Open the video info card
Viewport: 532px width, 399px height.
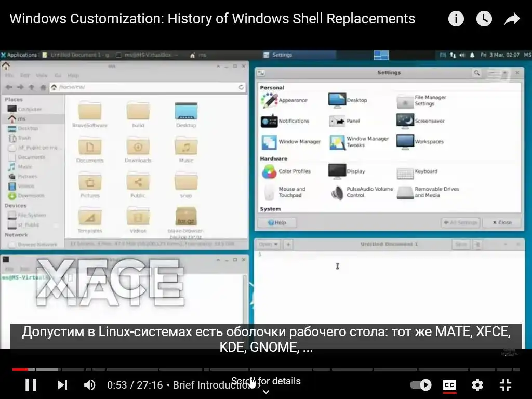pyautogui.click(x=456, y=19)
